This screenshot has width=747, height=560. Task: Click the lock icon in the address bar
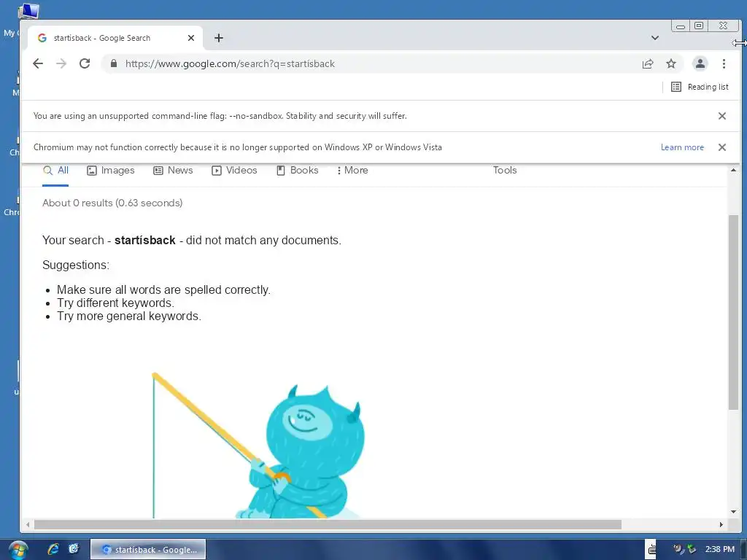(113, 63)
